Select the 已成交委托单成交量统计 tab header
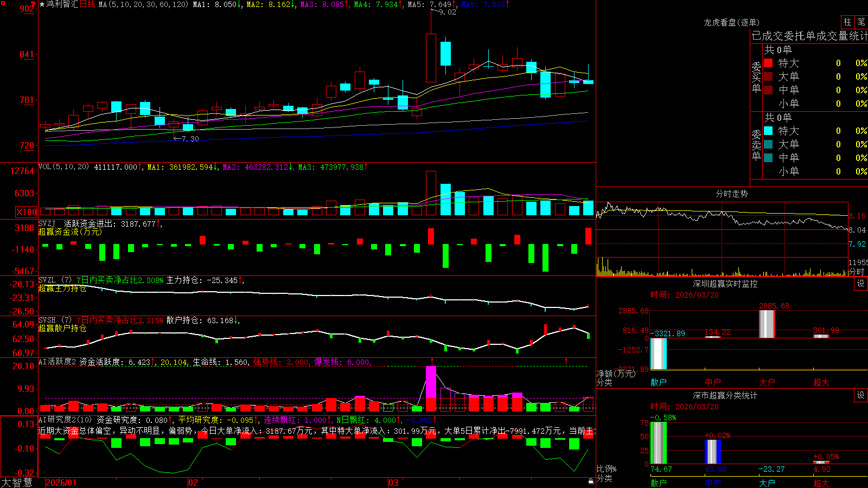This screenshot has height=488, width=868. click(x=809, y=36)
